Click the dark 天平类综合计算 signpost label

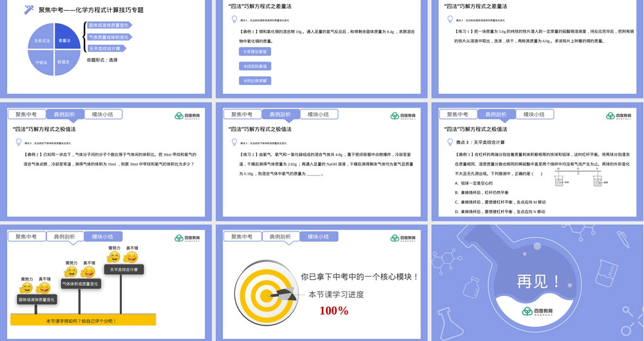tap(124, 270)
